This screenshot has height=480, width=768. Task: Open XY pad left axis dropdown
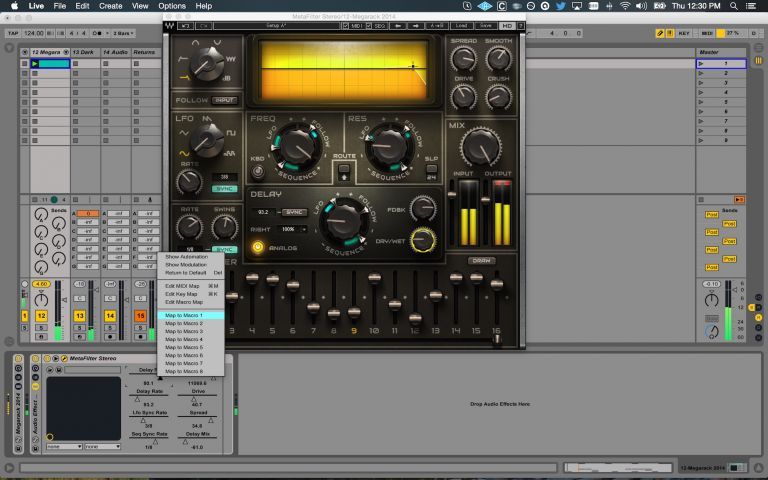[x=64, y=447]
